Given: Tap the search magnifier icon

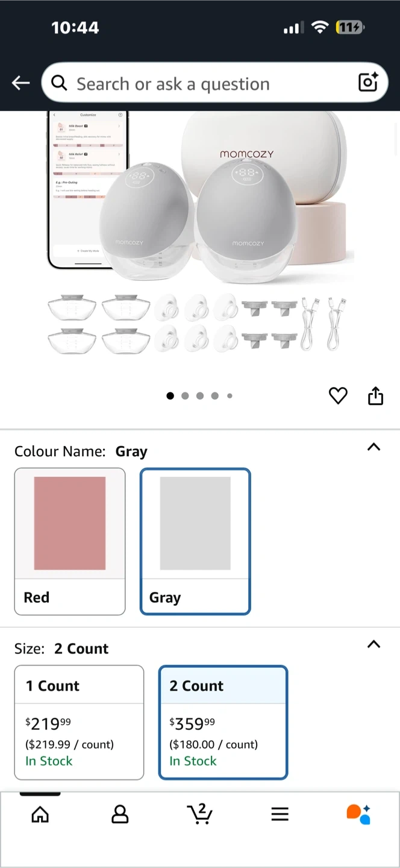Looking at the screenshot, I should point(59,83).
